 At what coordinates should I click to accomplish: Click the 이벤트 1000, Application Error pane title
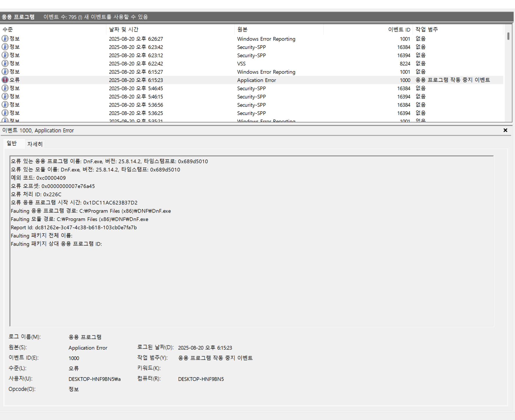pyautogui.click(x=38, y=130)
